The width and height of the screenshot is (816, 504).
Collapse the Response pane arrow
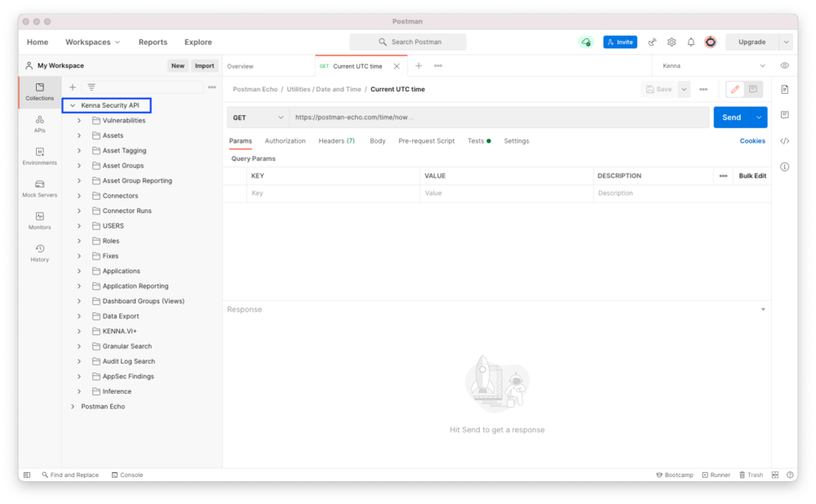coord(763,310)
